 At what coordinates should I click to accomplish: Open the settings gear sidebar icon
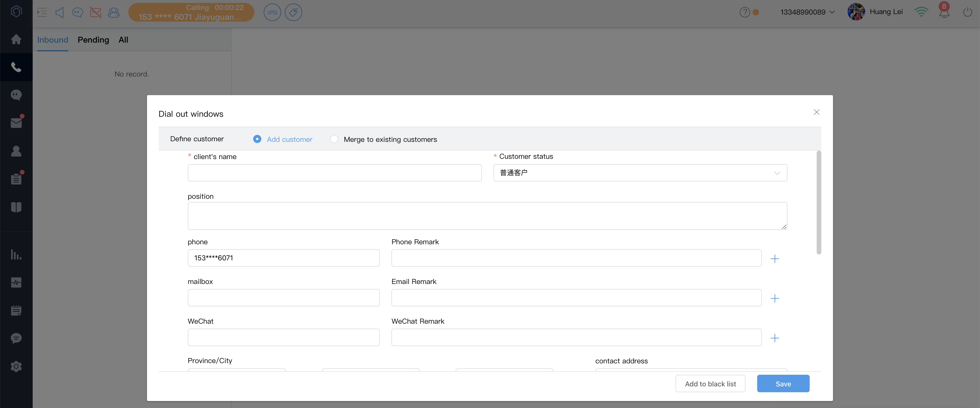pos(16,367)
